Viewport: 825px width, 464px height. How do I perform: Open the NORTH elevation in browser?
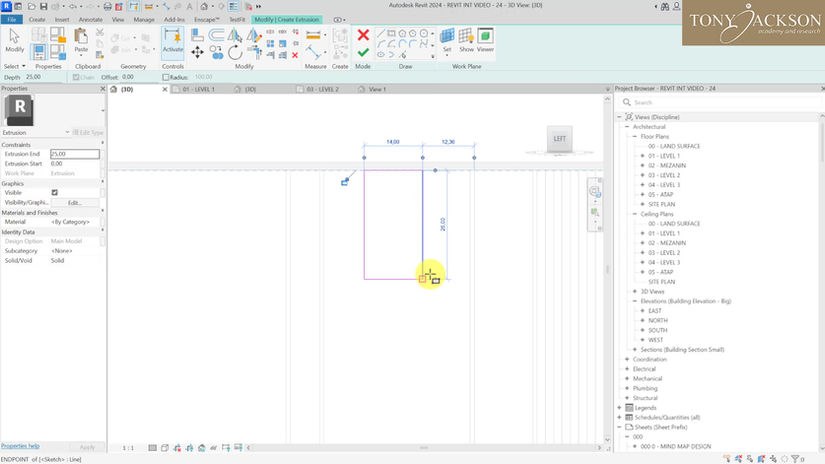pyautogui.click(x=658, y=320)
